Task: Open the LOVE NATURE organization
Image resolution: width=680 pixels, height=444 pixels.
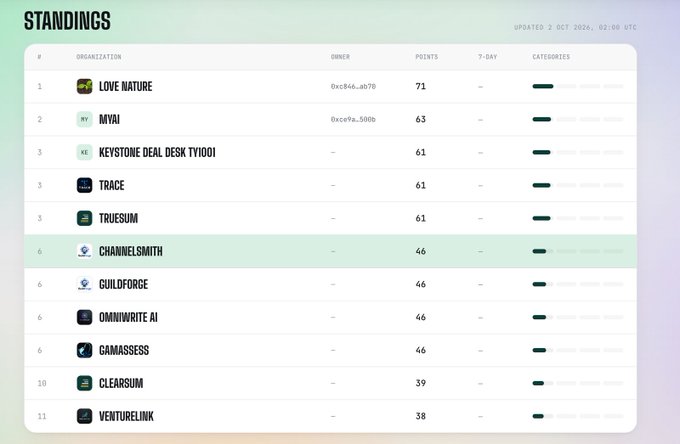Action: pos(126,86)
